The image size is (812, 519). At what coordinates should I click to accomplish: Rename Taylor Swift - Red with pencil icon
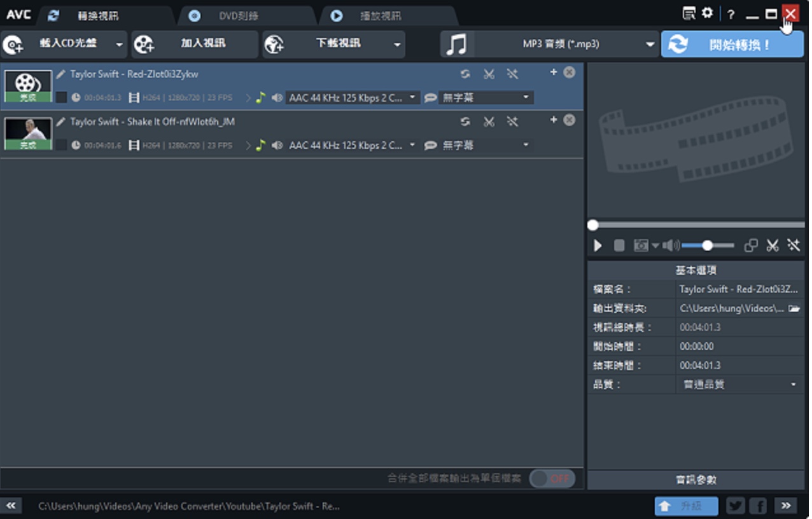[x=60, y=74]
